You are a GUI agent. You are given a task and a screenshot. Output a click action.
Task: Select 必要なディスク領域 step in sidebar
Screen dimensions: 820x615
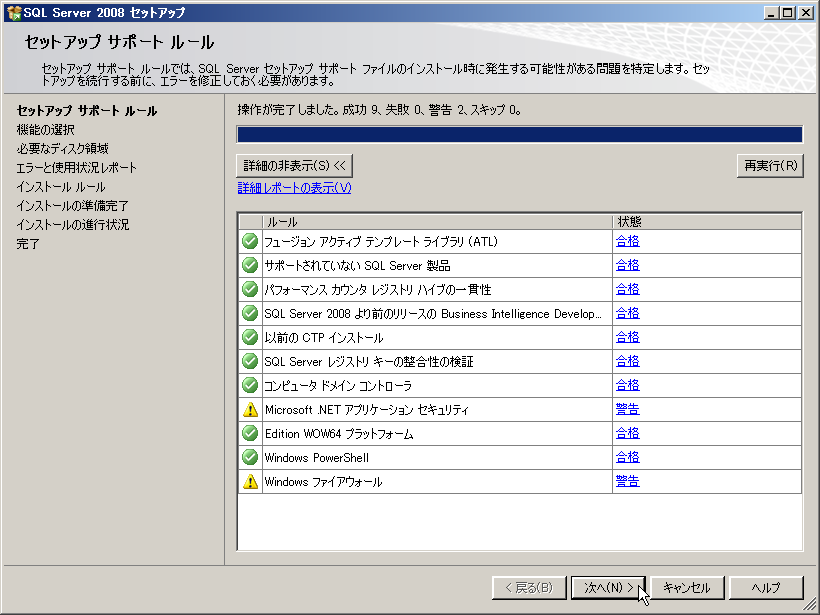point(62,149)
